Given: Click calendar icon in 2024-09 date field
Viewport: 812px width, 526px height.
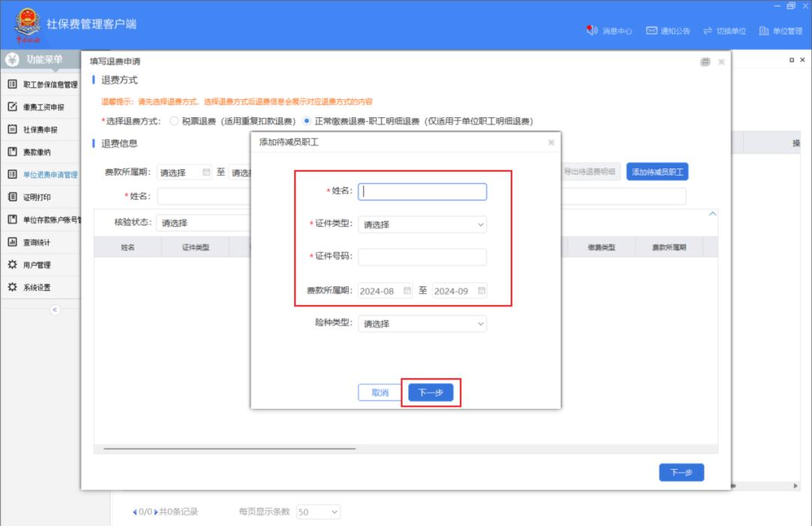Looking at the screenshot, I should pos(481,291).
